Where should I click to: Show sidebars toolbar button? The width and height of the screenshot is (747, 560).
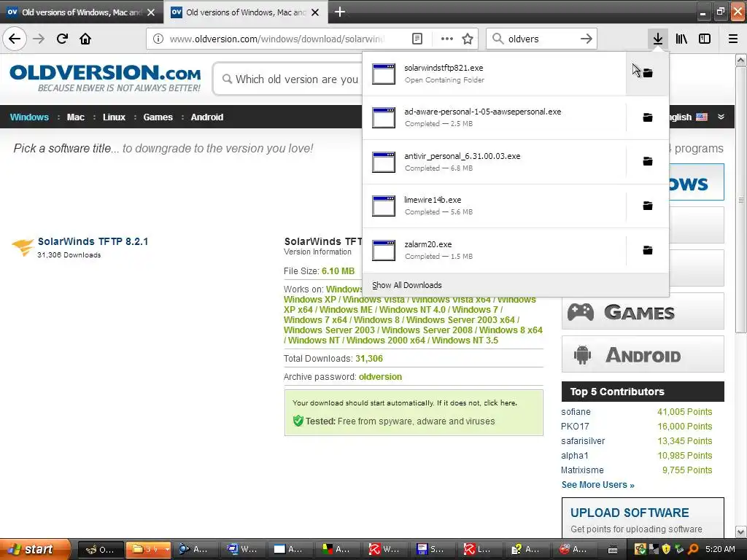tap(705, 39)
